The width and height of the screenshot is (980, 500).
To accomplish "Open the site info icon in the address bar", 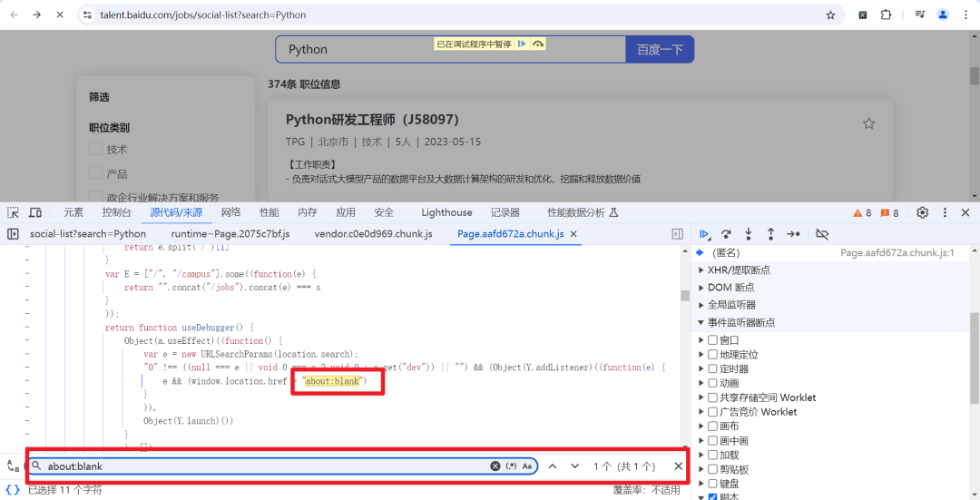I will pos(87,15).
